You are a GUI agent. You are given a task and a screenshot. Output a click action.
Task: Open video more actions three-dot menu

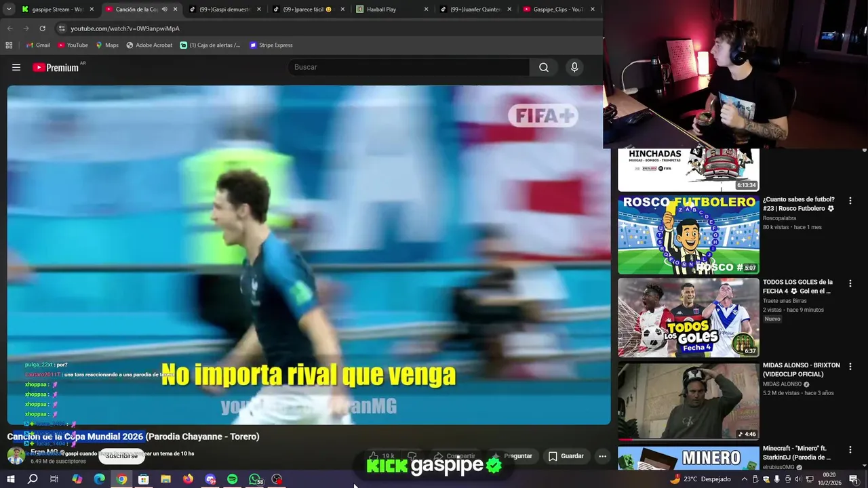click(602, 456)
